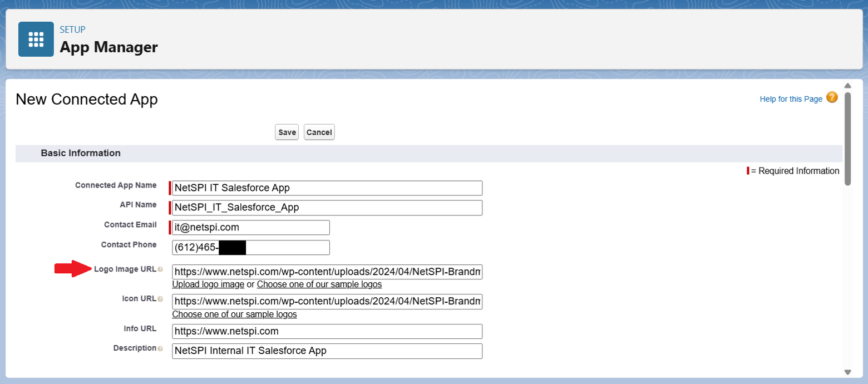
Task: Click the vertical scrollbar thumb
Action: 847,138
